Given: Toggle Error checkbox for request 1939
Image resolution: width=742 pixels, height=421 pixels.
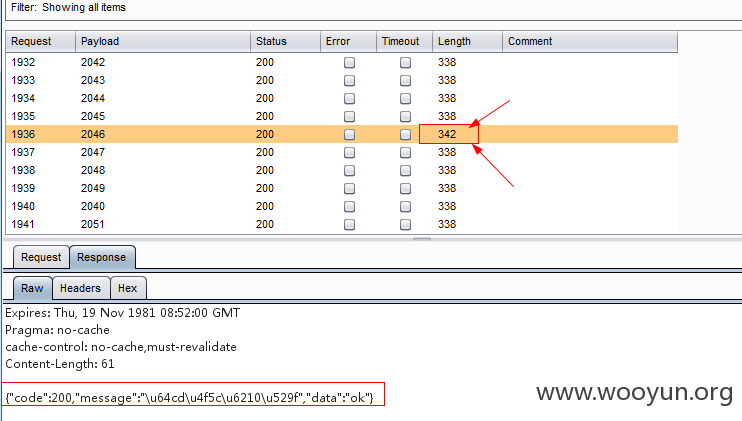Looking at the screenshot, I should click(349, 188).
